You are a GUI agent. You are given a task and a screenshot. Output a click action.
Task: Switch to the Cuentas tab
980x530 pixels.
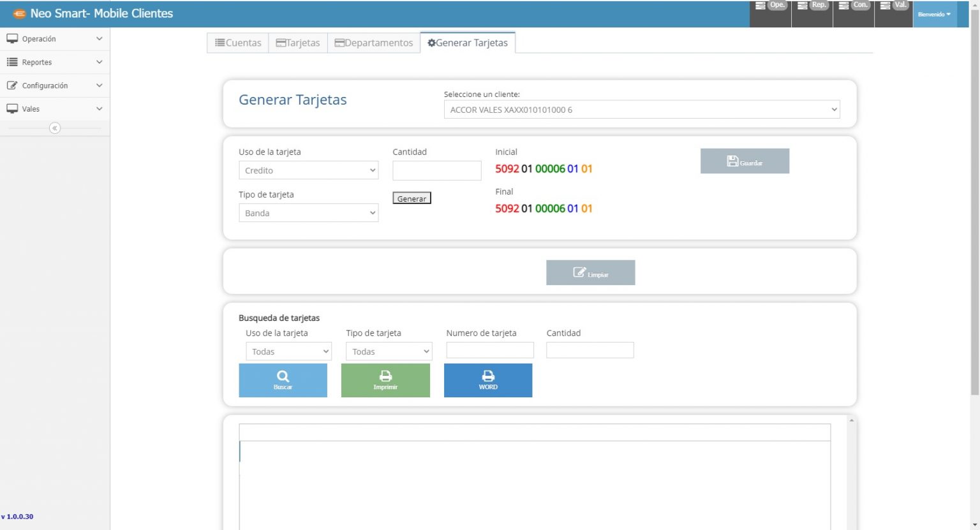click(237, 42)
